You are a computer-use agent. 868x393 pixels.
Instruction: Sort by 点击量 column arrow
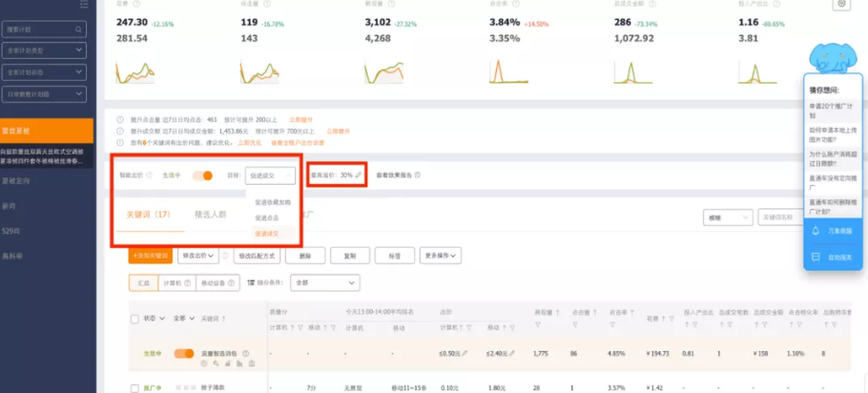(593, 312)
